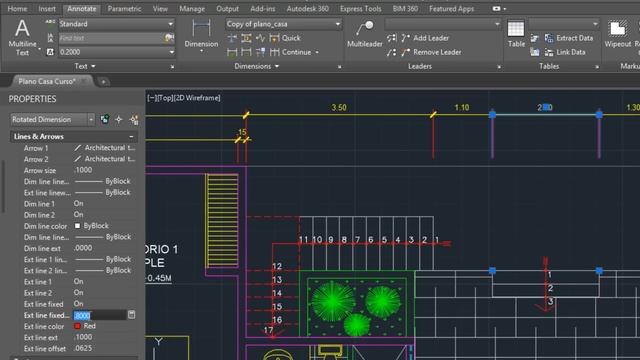
Task: Click the Add Leader icon
Action: (405, 38)
